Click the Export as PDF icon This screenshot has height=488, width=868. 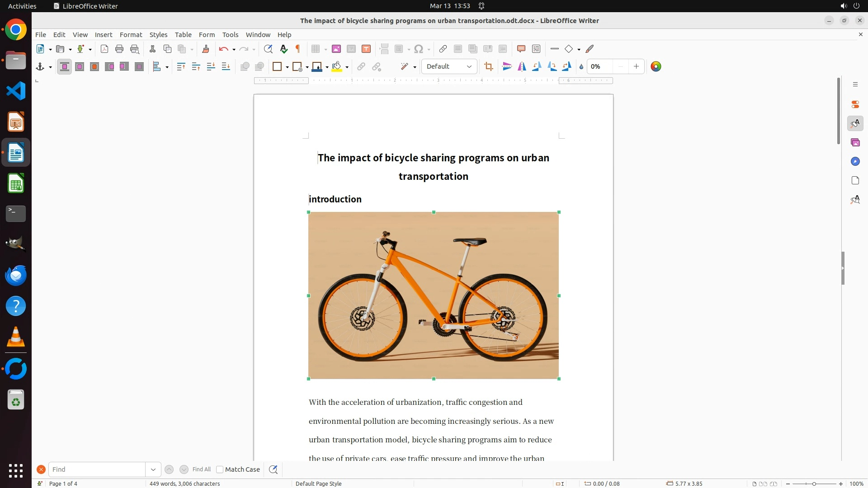coord(104,49)
